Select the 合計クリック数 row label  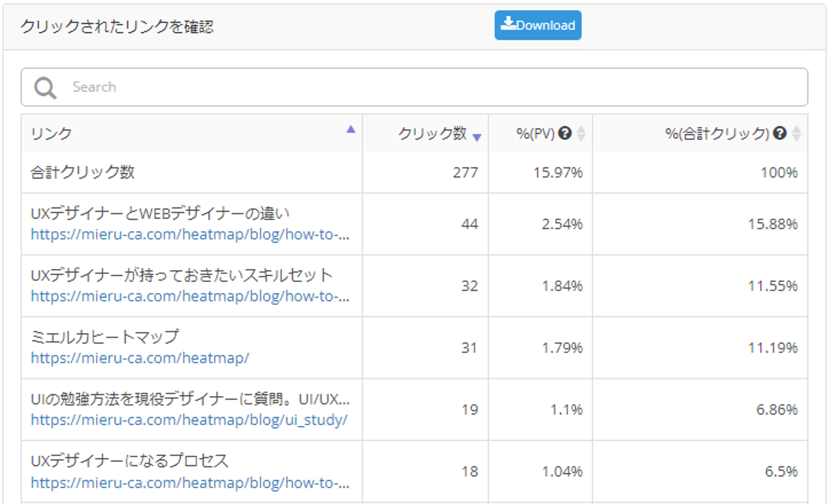pyautogui.click(x=82, y=172)
